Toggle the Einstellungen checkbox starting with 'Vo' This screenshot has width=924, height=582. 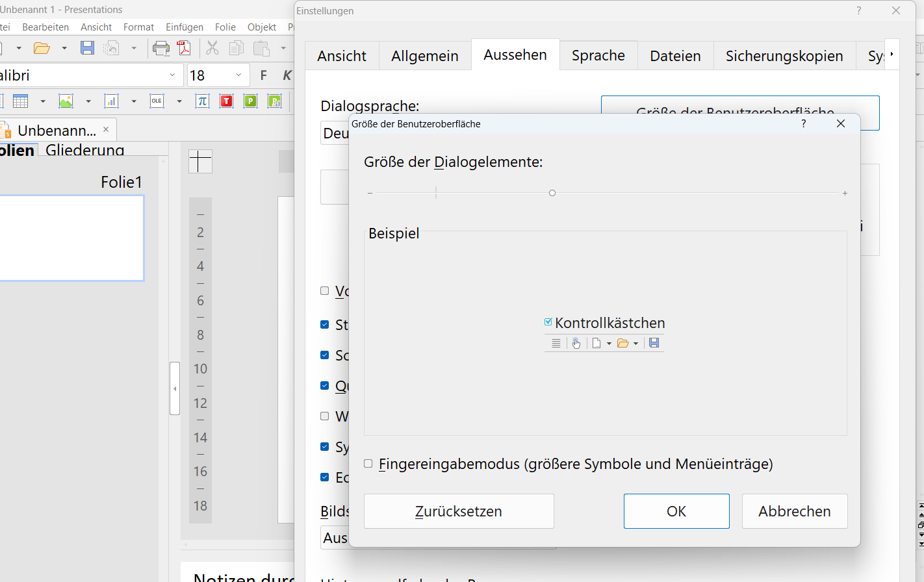pyautogui.click(x=325, y=291)
